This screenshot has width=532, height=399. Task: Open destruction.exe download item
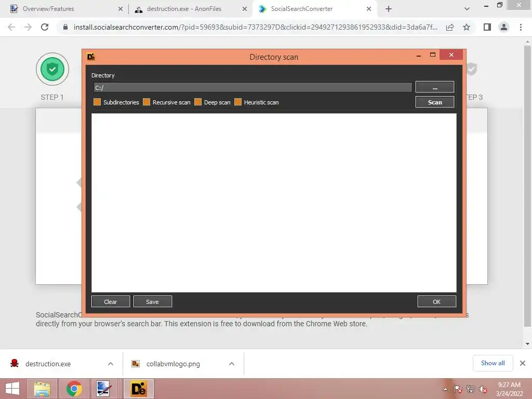click(48, 364)
